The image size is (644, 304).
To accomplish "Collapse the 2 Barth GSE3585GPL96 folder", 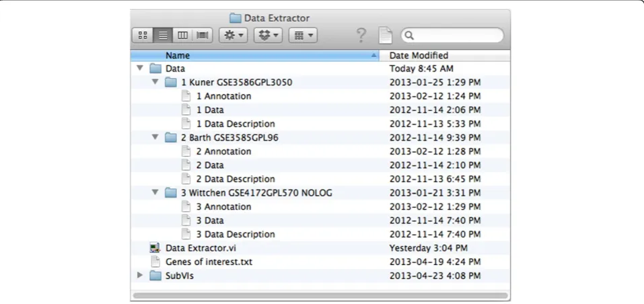I will pyautogui.click(x=155, y=137).
